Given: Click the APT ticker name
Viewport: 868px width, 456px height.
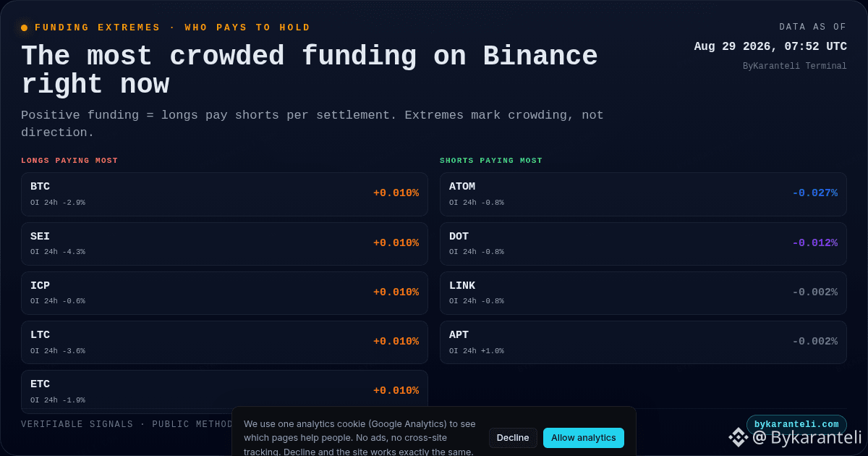Looking at the screenshot, I should (459, 335).
